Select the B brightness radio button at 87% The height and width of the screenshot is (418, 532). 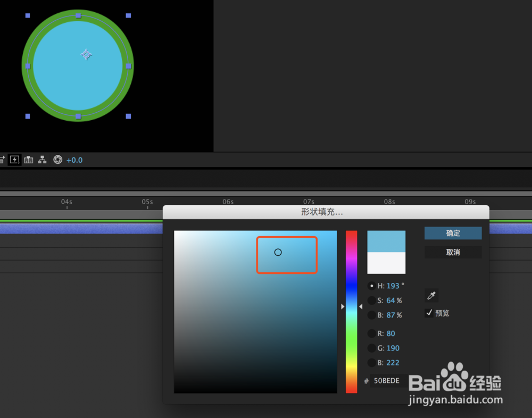click(x=372, y=315)
